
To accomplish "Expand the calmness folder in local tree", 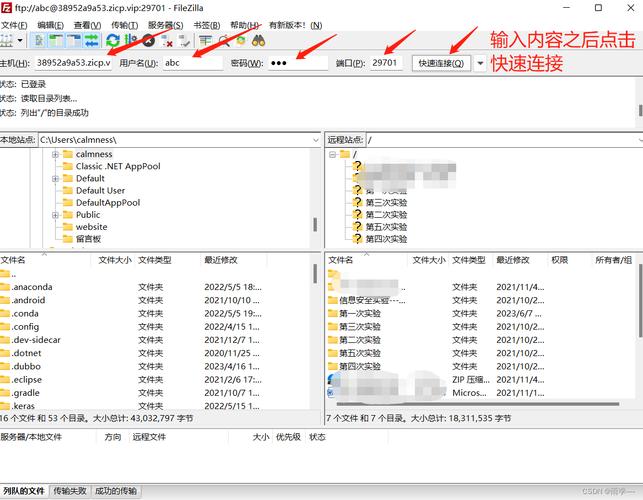I will pyautogui.click(x=55, y=154).
